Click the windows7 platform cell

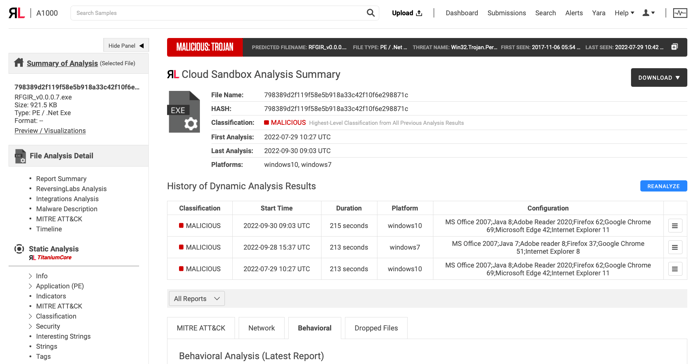405,247
